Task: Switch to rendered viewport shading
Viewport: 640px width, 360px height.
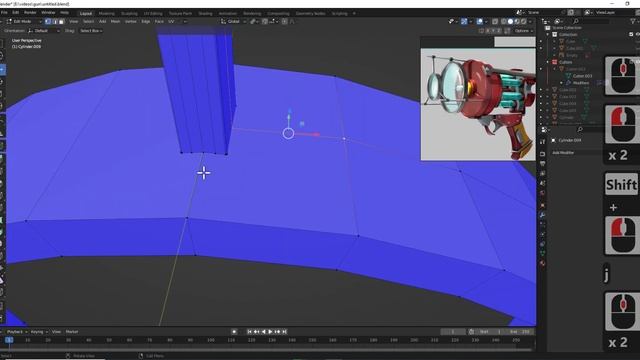Action: (x=524, y=21)
